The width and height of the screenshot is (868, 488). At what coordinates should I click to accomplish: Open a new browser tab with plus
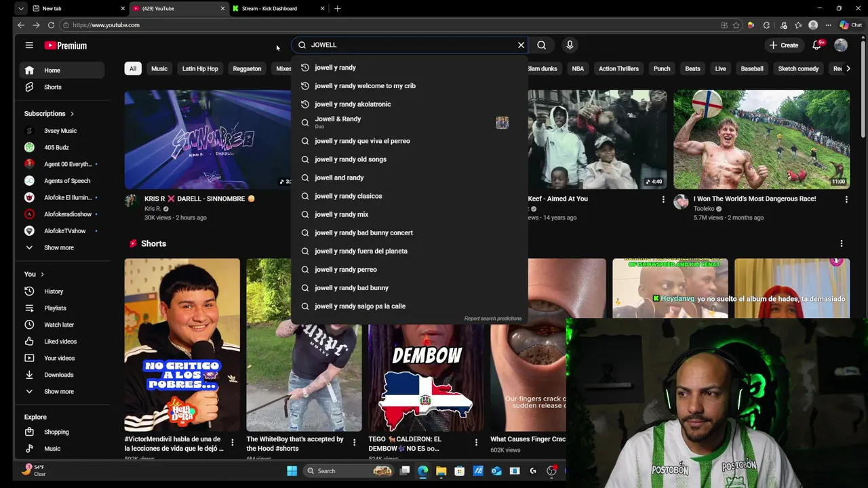(x=337, y=8)
